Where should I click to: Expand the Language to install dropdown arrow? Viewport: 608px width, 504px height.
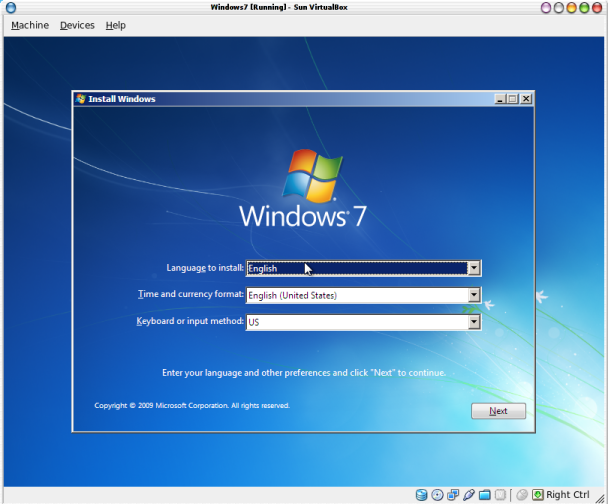(x=474, y=268)
